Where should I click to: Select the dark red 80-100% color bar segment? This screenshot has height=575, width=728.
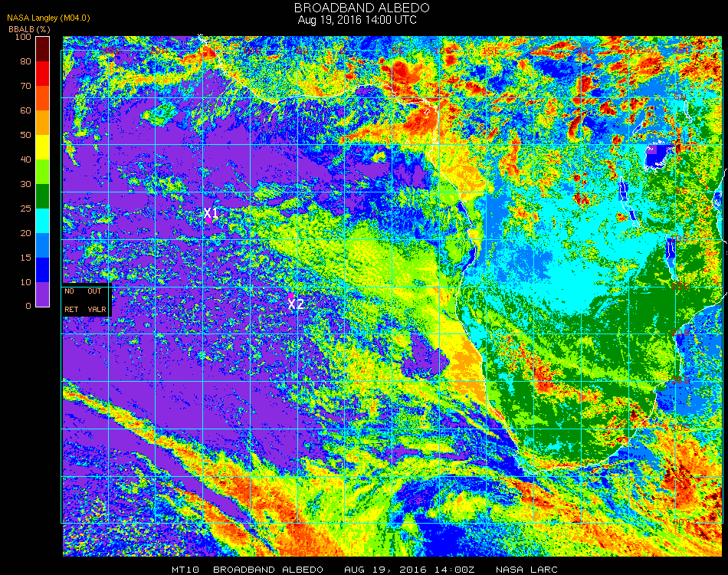43,49
